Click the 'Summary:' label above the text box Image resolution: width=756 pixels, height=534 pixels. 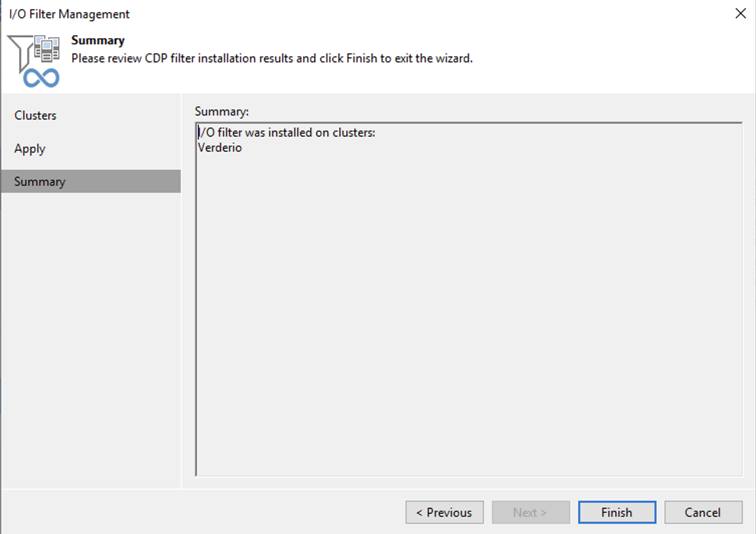click(x=222, y=111)
